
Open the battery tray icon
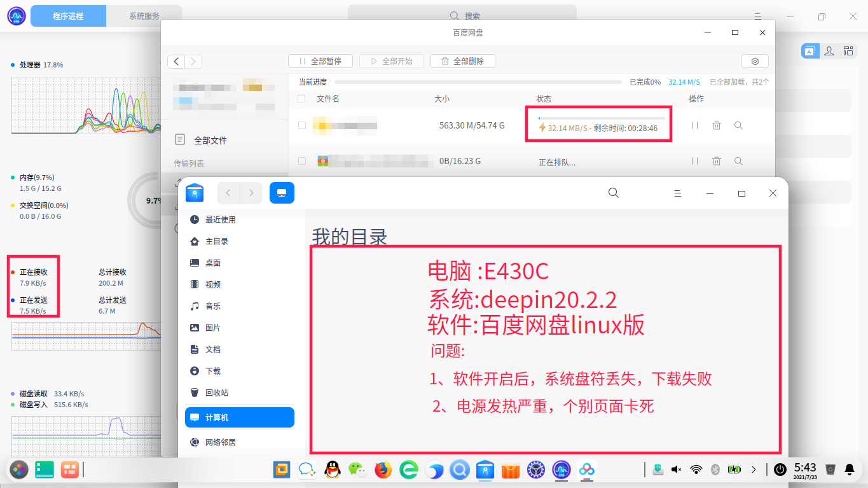tap(734, 470)
